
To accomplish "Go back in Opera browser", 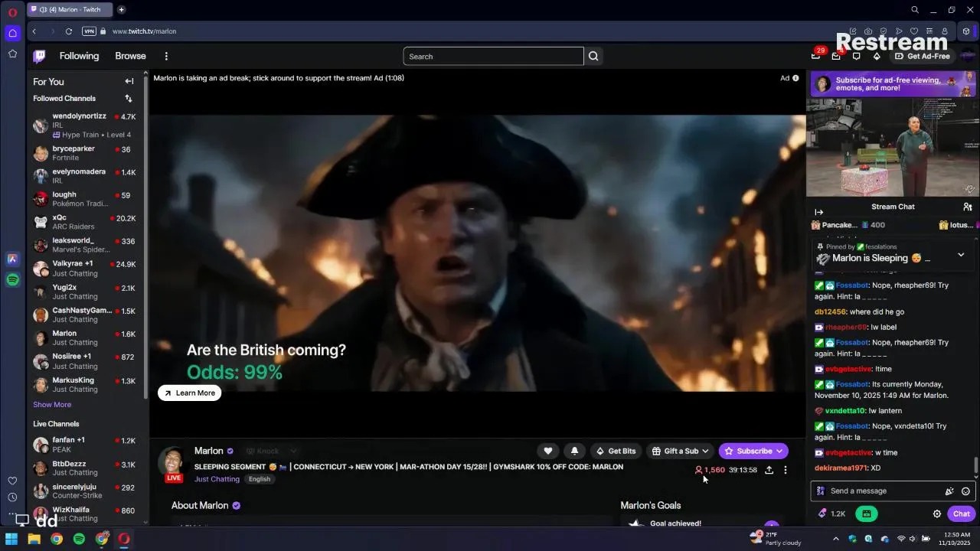I will click(34, 31).
